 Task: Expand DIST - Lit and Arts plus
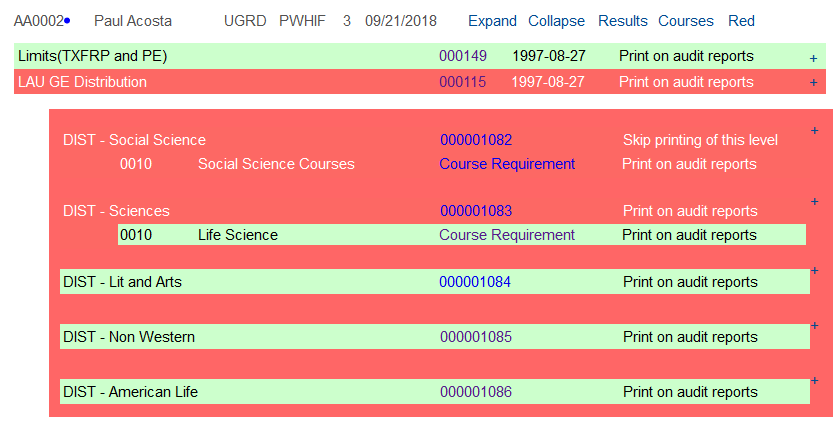tap(814, 270)
